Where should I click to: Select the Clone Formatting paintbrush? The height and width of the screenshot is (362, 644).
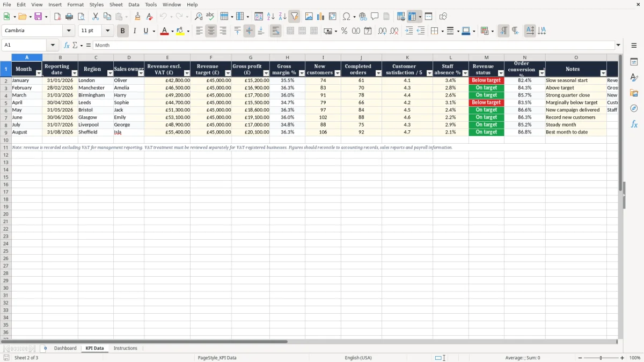click(x=137, y=17)
